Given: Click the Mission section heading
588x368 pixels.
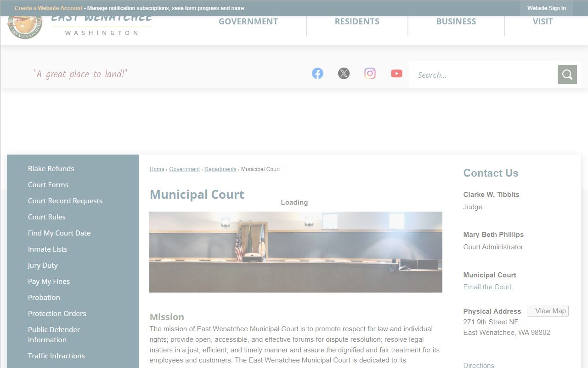Looking at the screenshot, I should (x=167, y=317).
